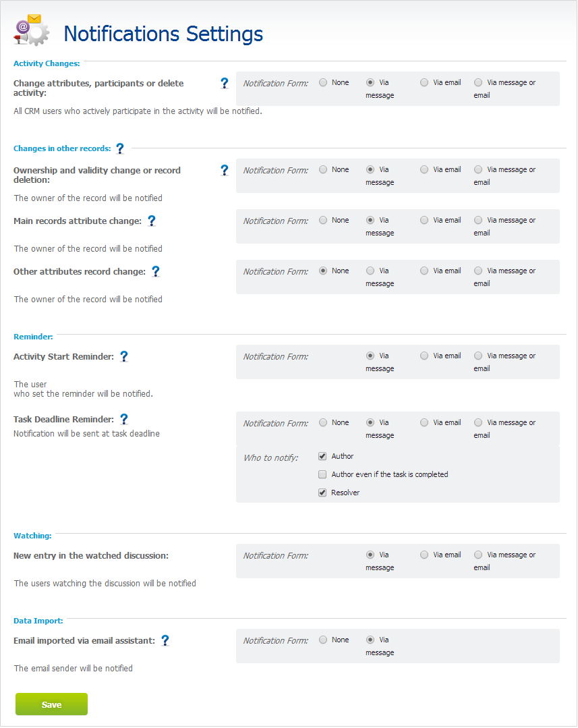Click help icon for Other attributes record change

click(156, 272)
